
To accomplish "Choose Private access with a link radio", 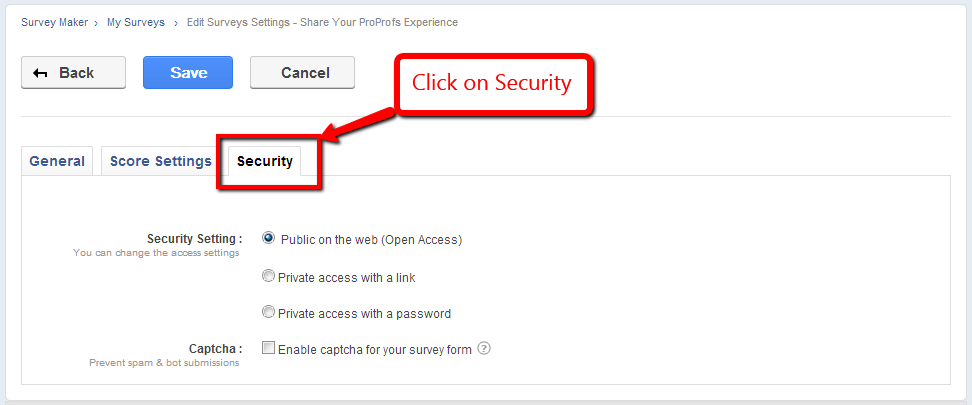I will [x=268, y=276].
